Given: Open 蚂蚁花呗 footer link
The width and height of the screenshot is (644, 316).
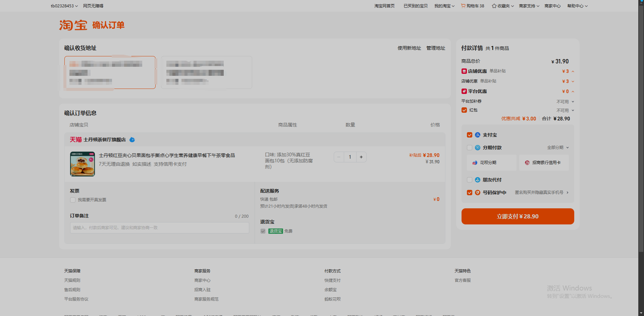Looking at the screenshot, I should point(332,299).
